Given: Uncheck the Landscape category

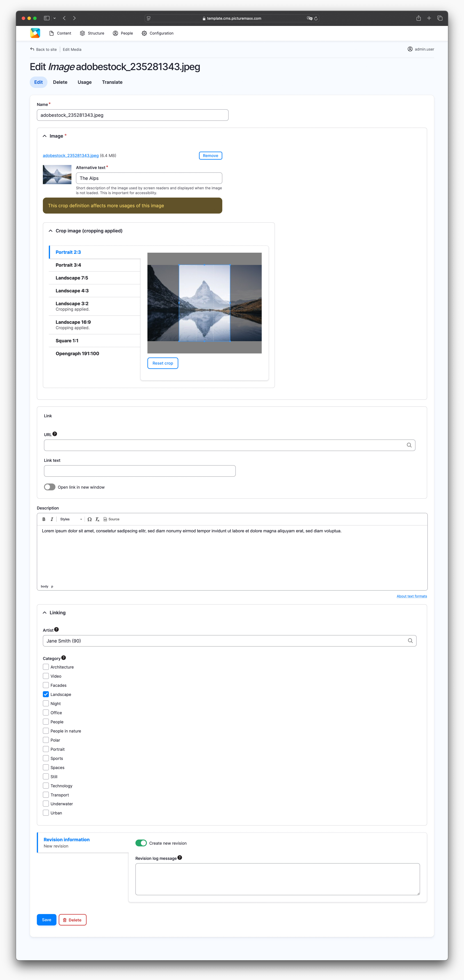Looking at the screenshot, I should click(x=46, y=694).
